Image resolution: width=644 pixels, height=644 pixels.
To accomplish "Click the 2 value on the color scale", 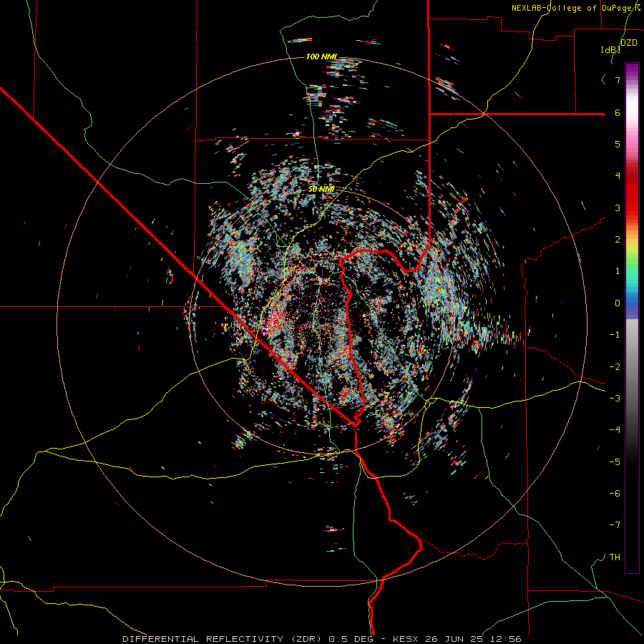I will 618,240.
